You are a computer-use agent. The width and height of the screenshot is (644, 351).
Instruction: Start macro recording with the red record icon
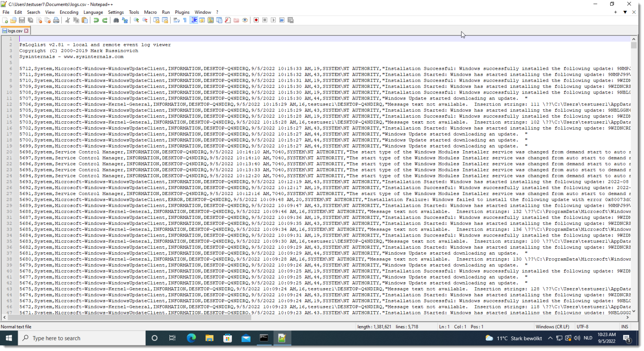pos(256,20)
